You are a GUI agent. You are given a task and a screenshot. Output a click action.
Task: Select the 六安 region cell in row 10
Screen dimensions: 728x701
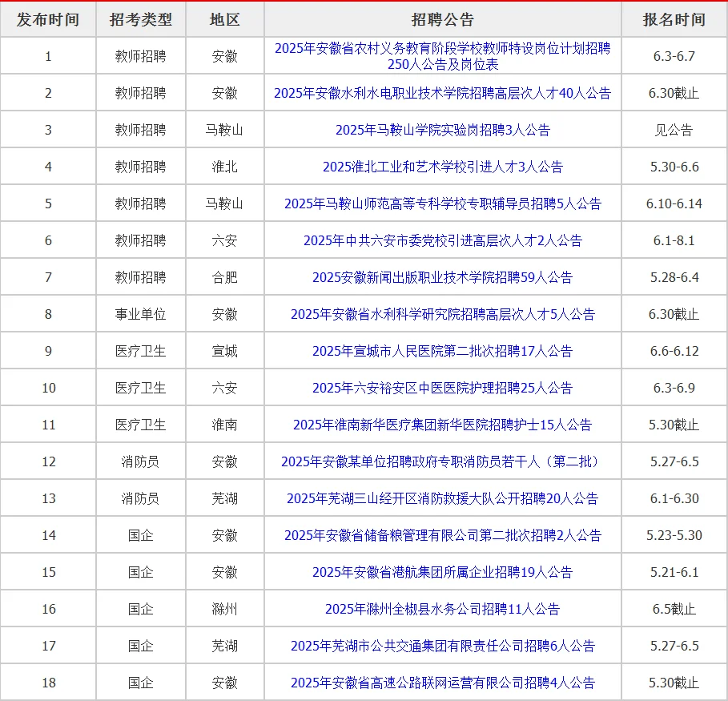pos(225,388)
